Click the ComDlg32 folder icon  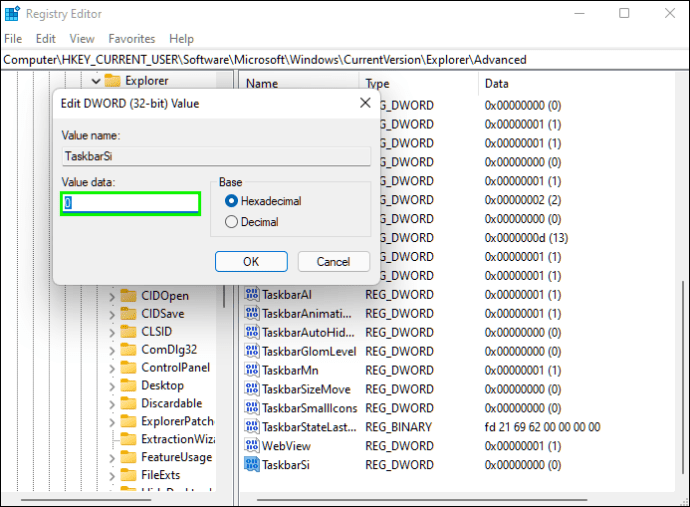pyautogui.click(x=128, y=349)
